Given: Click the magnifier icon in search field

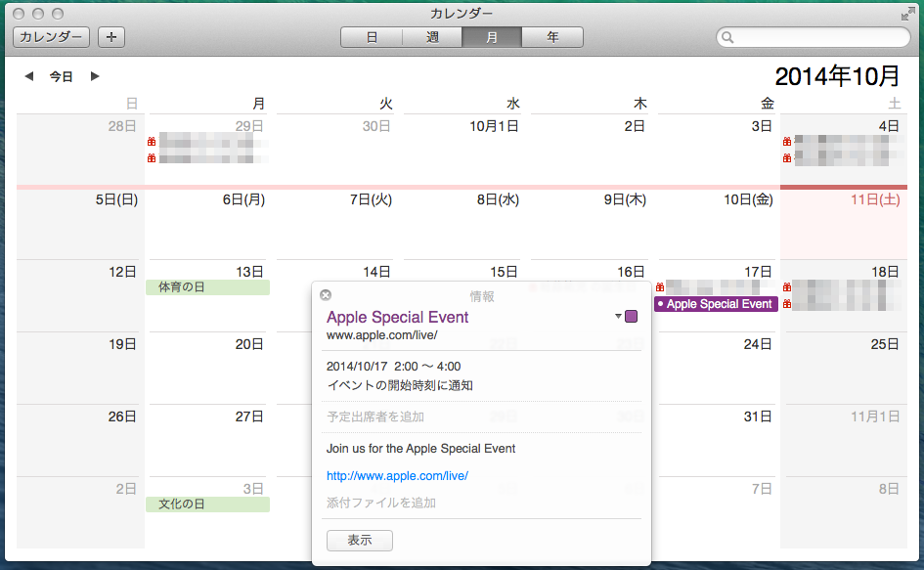Looking at the screenshot, I should [727, 38].
